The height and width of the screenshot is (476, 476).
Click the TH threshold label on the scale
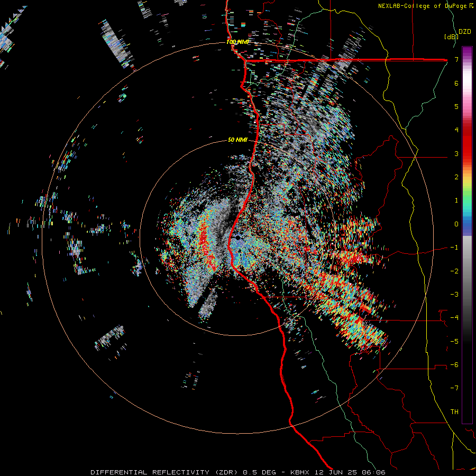tap(454, 412)
